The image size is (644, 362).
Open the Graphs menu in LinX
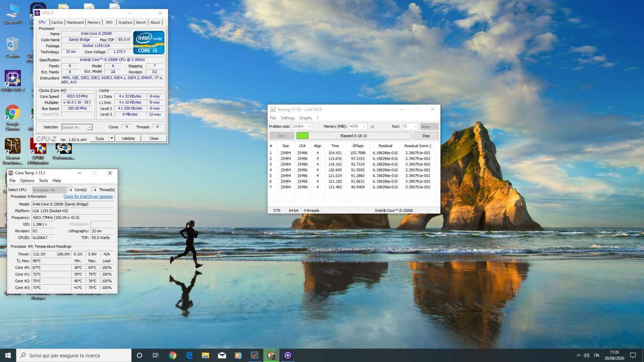[x=305, y=118]
